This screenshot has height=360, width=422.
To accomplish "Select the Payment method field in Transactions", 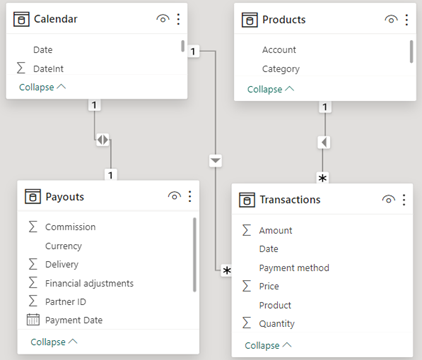I will (x=294, y=268).
